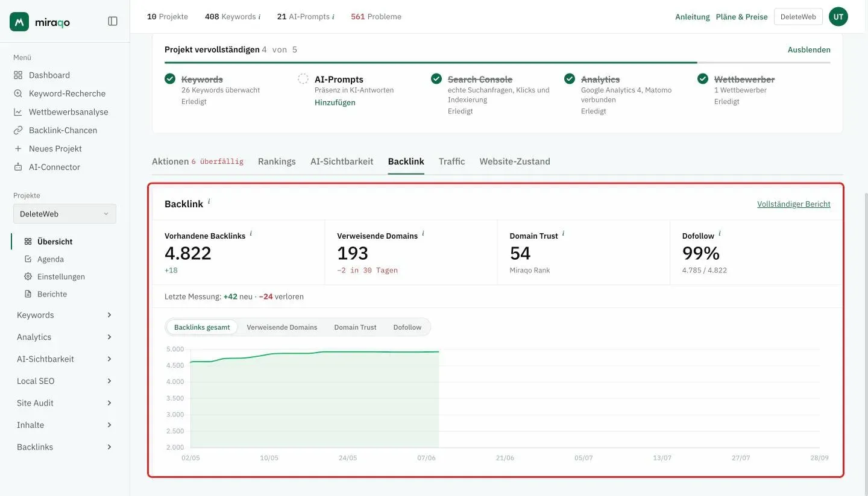Switch chart to Dofollow
The width and height of the screenshot is (868, 496).
point(407,327)
